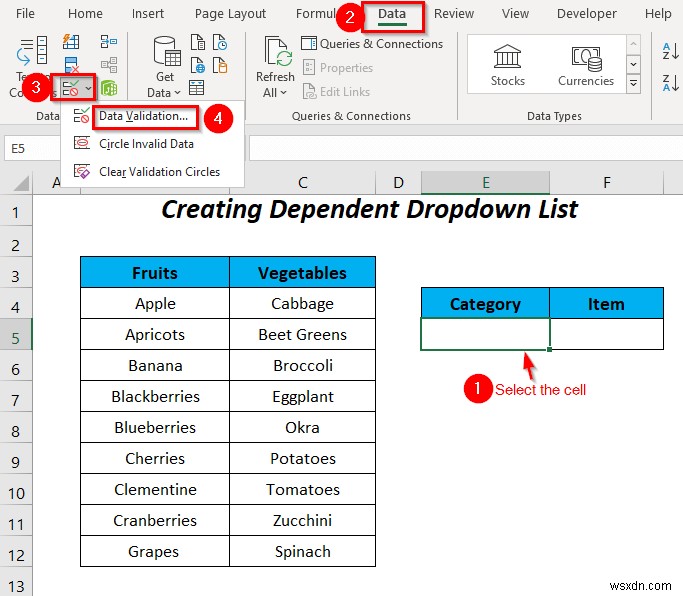Screen dimensions: 683x596
Task: Click the Circle Invalid Data icon
Action: (x=81, y=143)
